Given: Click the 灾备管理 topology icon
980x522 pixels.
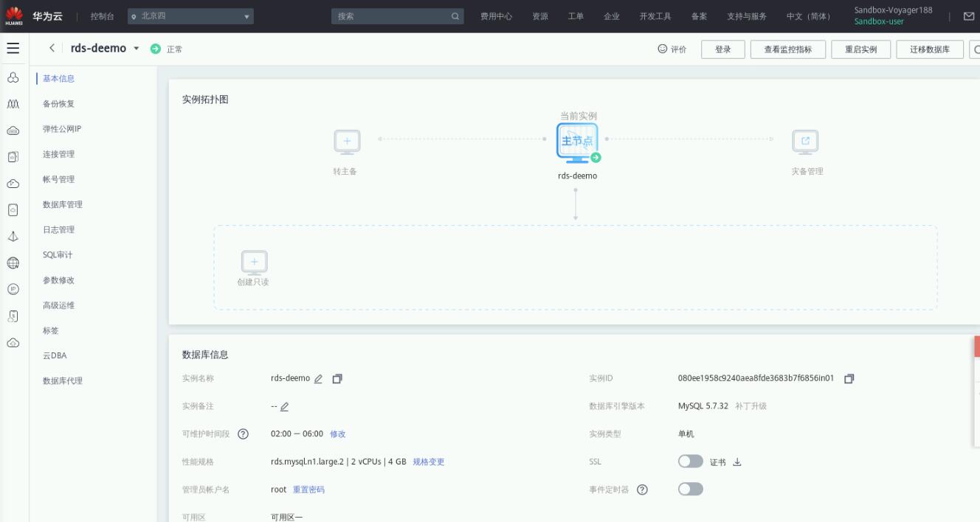Looking at the screenshot, I should pos(806,142).
